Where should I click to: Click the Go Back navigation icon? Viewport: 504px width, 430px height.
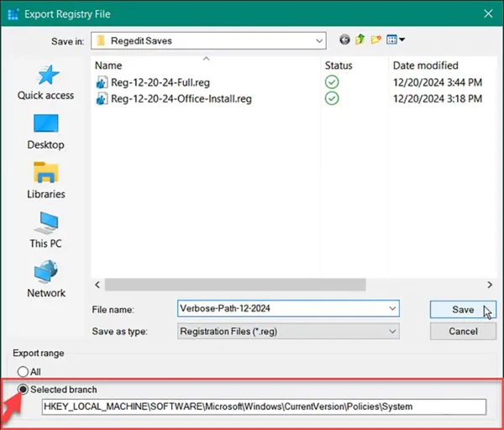(344, 39)
